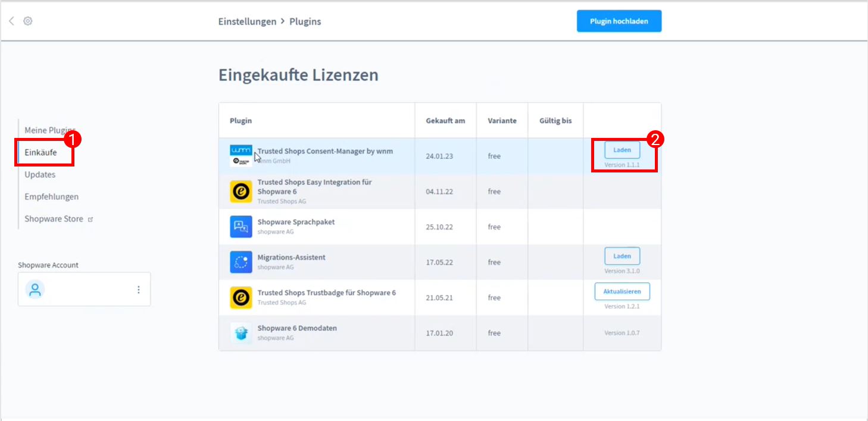Click Trusted Shops Trustbadge für Shopware 6 name

click(x=326, y=293)
